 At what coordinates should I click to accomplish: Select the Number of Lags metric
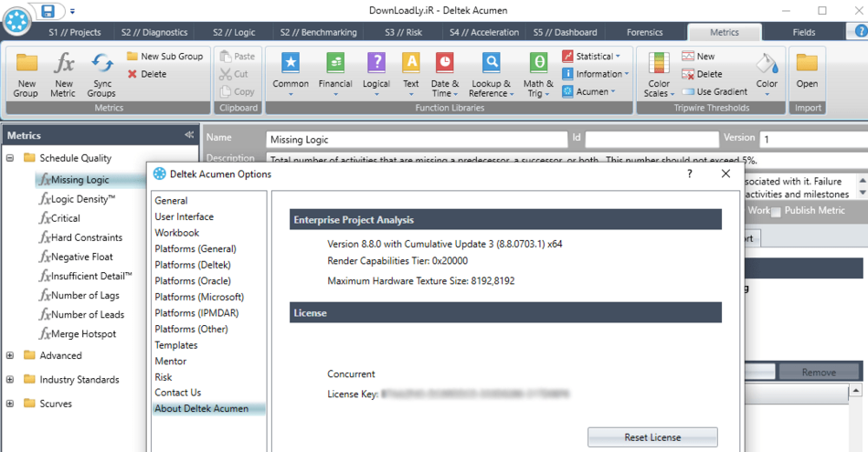click(79, 295)
